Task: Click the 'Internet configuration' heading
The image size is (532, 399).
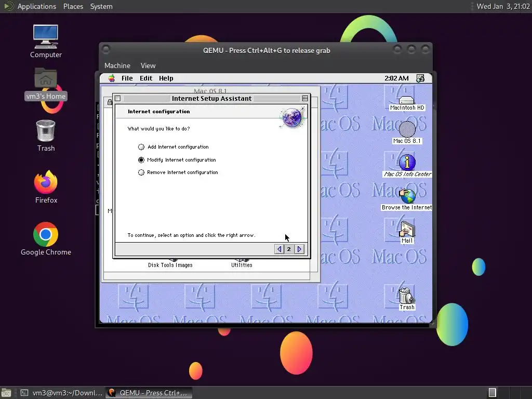Action: tap(158, 111)
